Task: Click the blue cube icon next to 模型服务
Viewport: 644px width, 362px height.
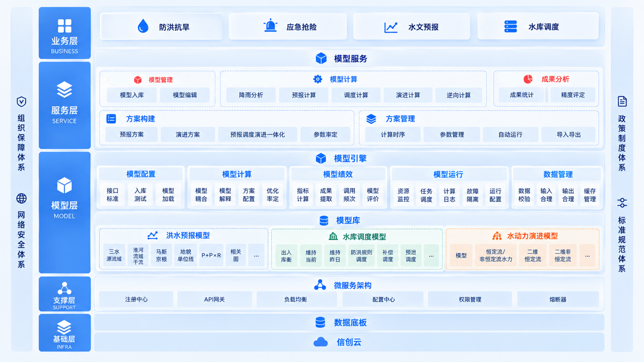Action: pos(321,58)
